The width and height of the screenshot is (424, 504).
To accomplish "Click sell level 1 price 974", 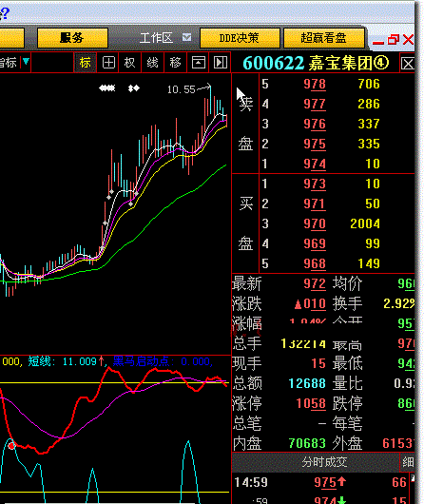I will [x=315, y=164].
